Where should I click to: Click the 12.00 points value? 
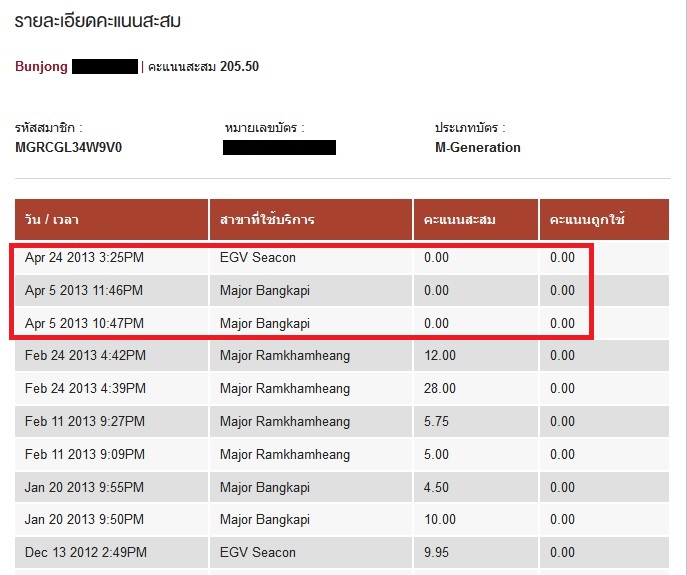[x=439, y=355]
